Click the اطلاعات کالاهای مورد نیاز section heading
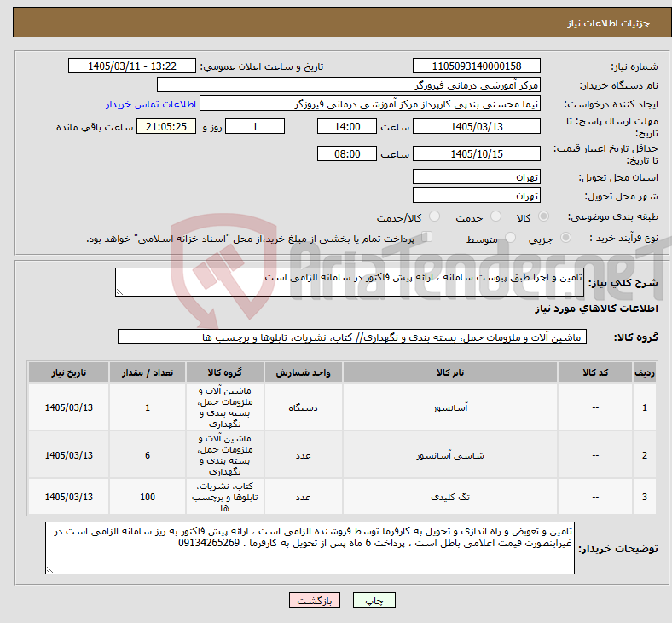Screen dimensions: 672x623 (x=596, y=309)
